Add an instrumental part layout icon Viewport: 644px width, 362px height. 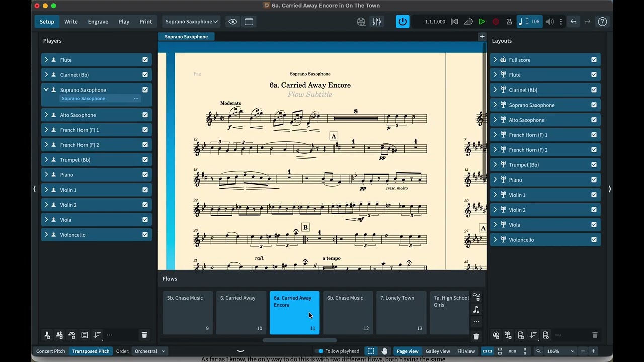click(508, 335)
